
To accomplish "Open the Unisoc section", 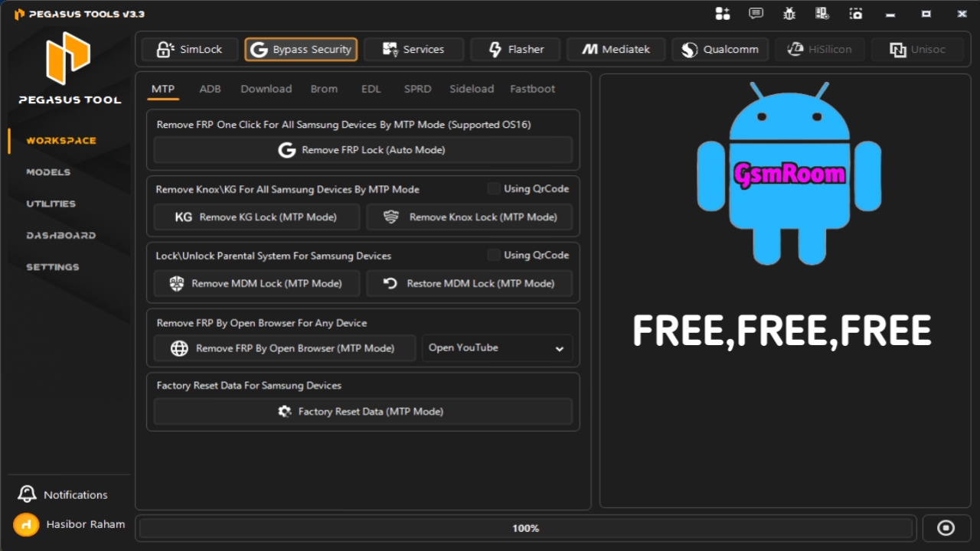I will [x=918, y=50].
